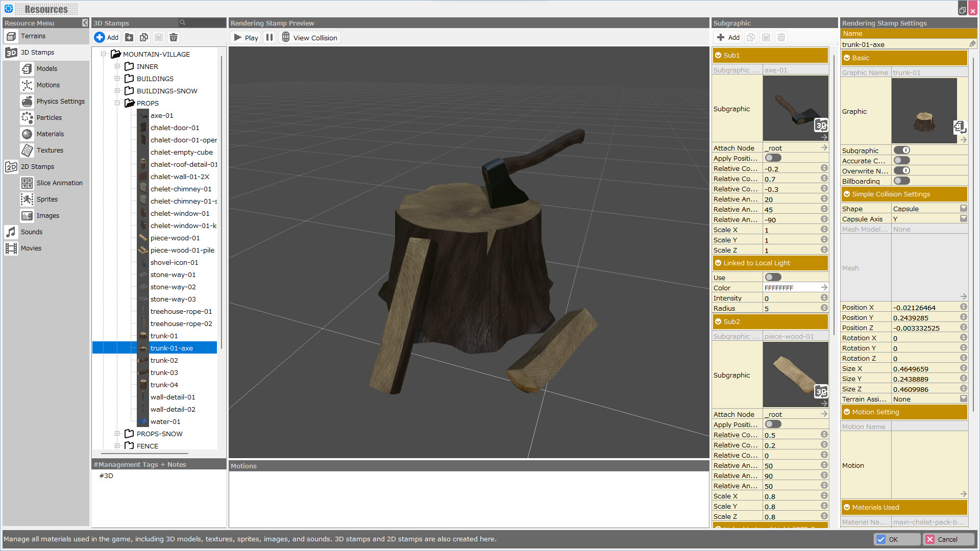The image size is (980, 551).
Task: Click the View Collision button
Action: click(x=309, y=37)
